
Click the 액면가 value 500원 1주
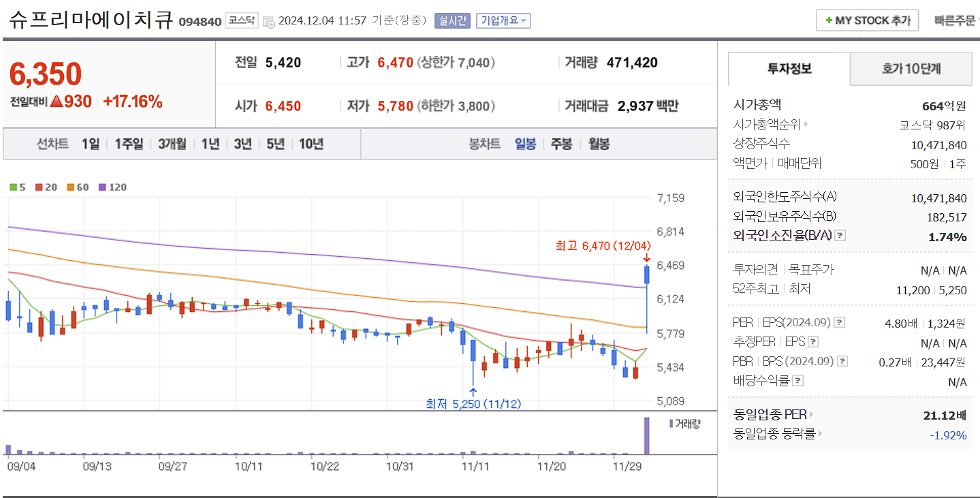pyautogui.click(x=938, y=164)
